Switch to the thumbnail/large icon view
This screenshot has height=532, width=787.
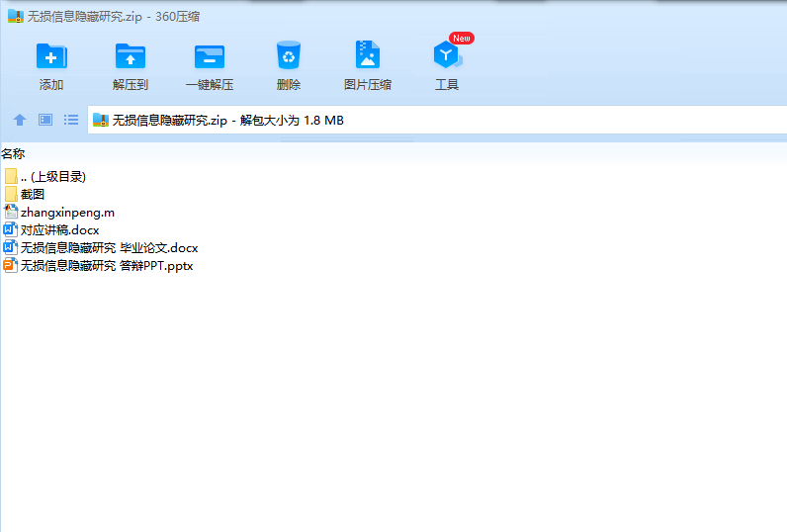pos(45,120)
